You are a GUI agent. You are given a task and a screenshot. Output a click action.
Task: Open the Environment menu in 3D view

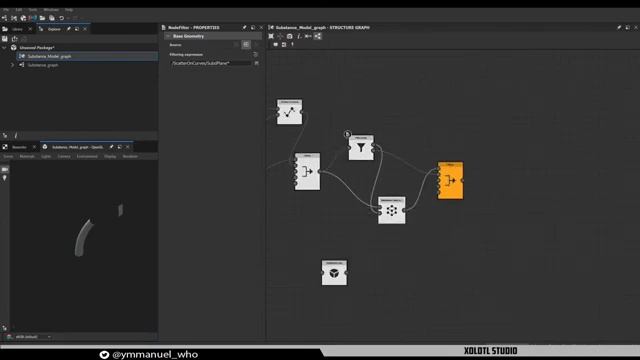(87, 156)
